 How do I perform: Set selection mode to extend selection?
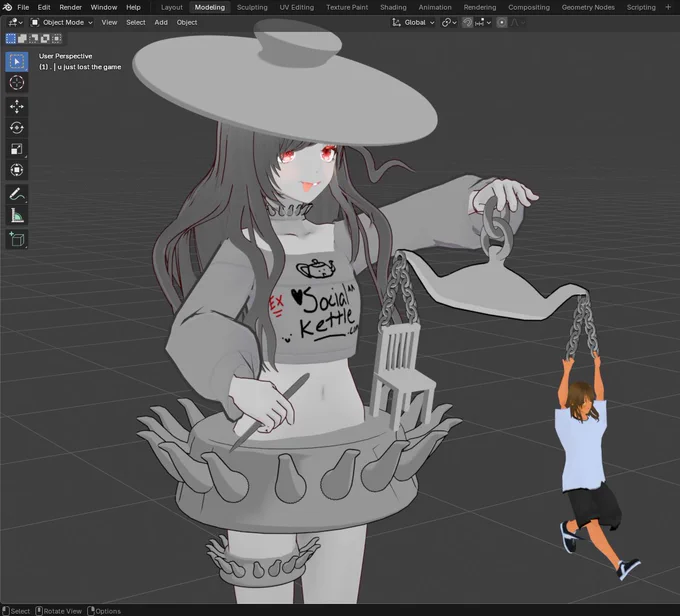22,39
